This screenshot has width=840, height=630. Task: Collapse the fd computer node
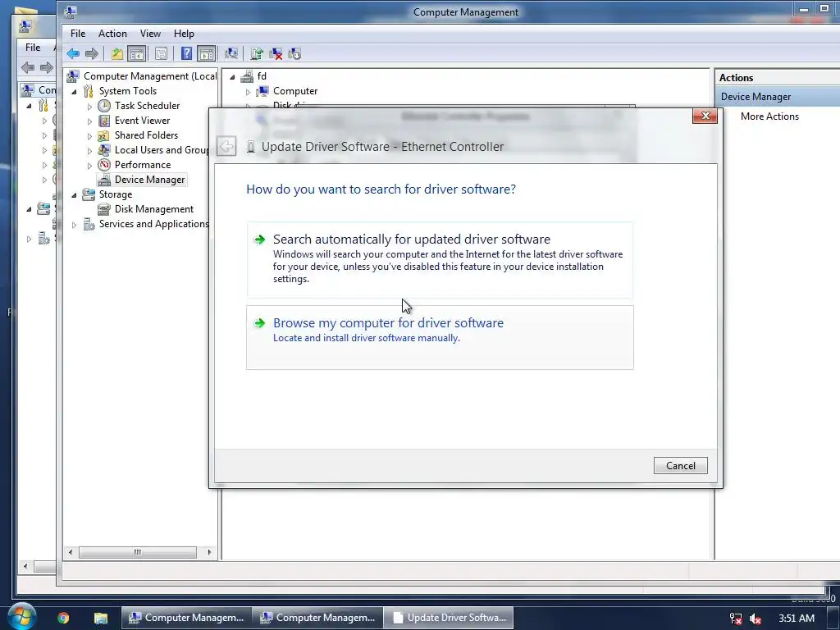(x=232, y=77)
